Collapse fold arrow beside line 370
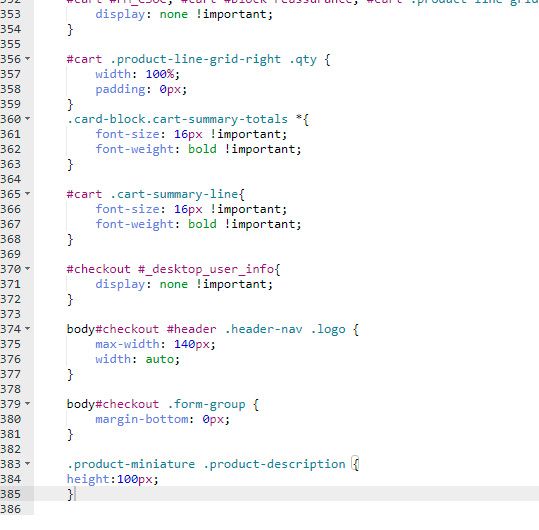Image resolution: width=539 pixels, height=530 pixels. coord(28,269)
